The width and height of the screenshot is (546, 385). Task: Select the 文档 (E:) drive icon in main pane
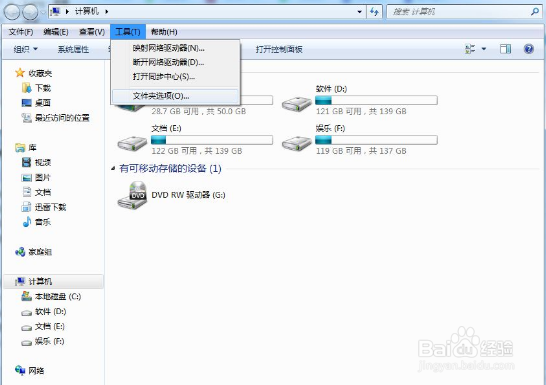coord(132,143)
